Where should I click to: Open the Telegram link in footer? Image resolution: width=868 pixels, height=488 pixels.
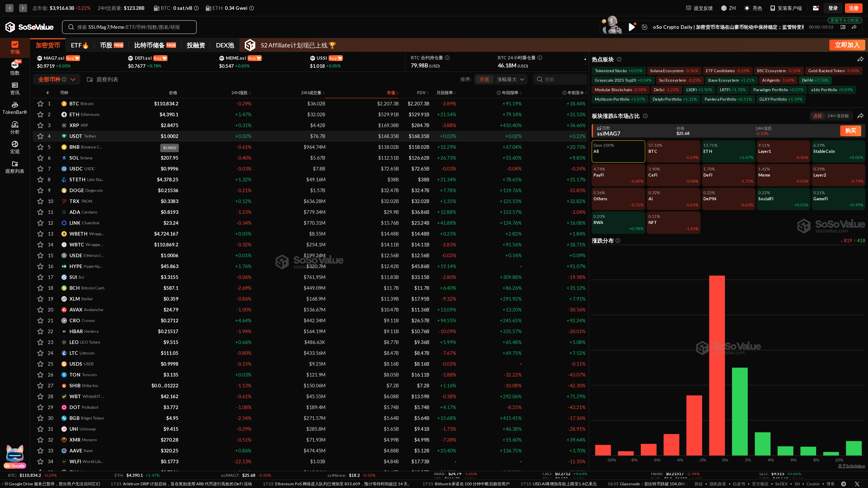(x=843, y=484)
